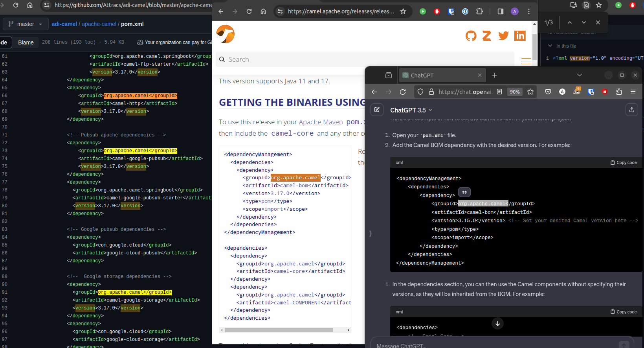Reload the ChatGPT page
This screenshot has width=644, height=348.
pos(403,92)
